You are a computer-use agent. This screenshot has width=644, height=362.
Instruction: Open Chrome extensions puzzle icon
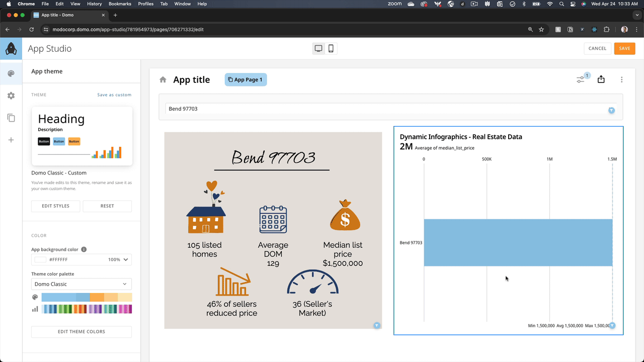point(606,30)
